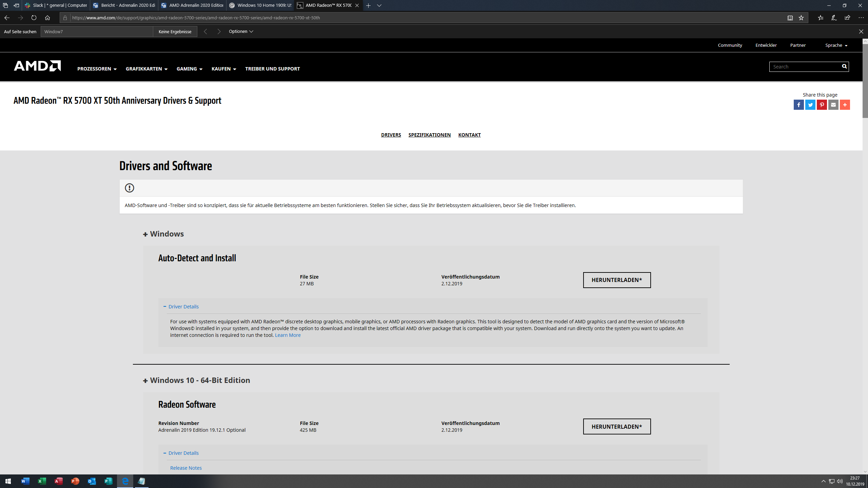This screenshot has height=488, width=868.
Task: Click the AMD search magnifier icon
Action: point(844,66)
